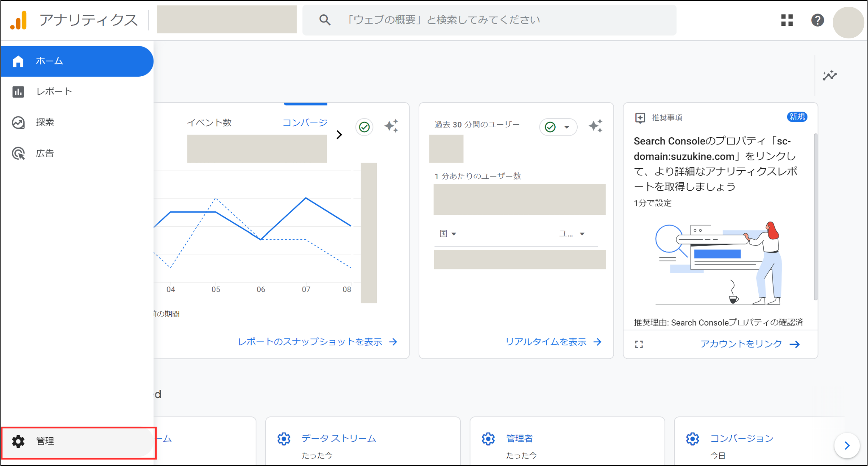Click アカウントをリンク link
868x466 pixels.
(x=750, y=344)
